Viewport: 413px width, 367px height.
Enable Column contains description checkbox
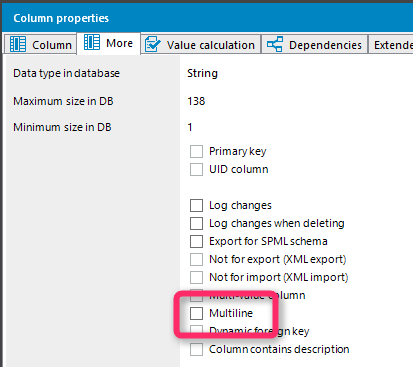196,349
